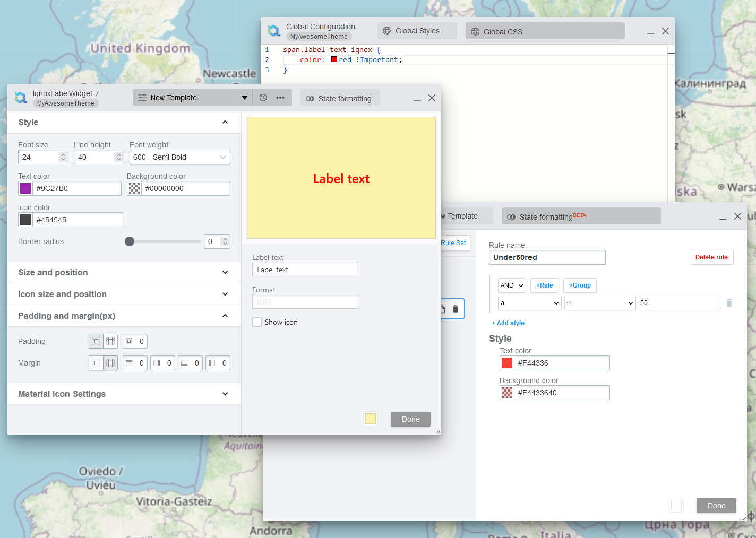This screenshot has width=756, height=538.
Task: Open the Global Styles tab
Action: click(x=417, y=31)
